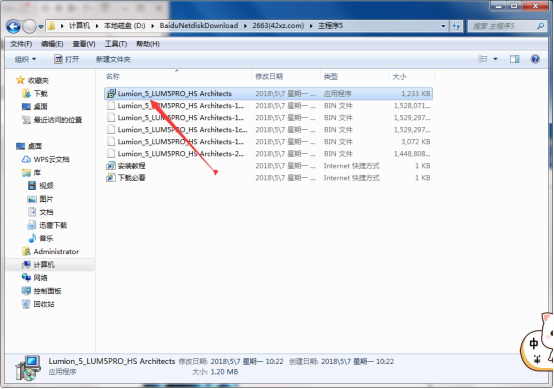Open the Administrator folder in the sidebar

[50, 252]
